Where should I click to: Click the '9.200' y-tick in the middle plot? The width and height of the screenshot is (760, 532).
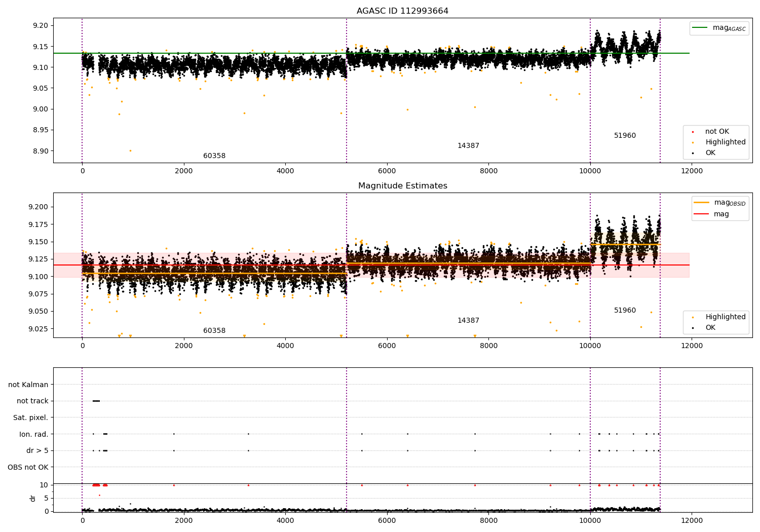tap(39, 207)
